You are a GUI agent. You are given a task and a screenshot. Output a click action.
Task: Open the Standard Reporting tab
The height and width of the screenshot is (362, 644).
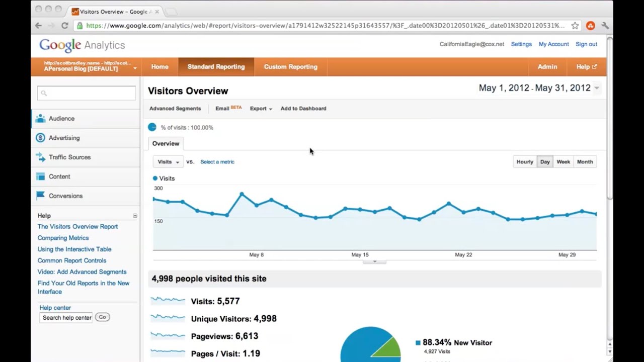[216, 67]
